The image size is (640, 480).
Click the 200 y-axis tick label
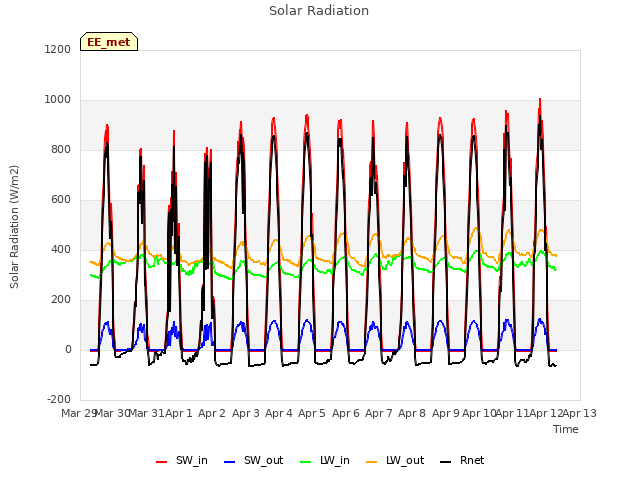[61, 300]
